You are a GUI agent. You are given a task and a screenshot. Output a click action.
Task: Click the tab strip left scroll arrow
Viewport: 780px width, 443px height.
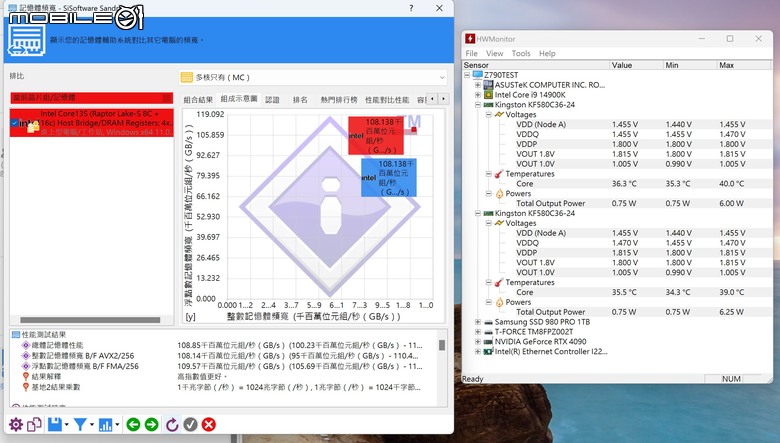point(432,99)
